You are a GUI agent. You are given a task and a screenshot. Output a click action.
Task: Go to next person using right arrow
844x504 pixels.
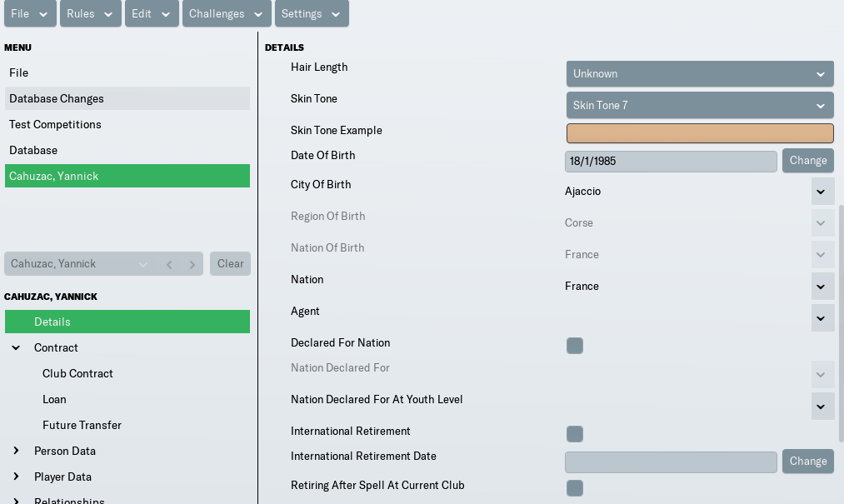click(x=192, y=264)
